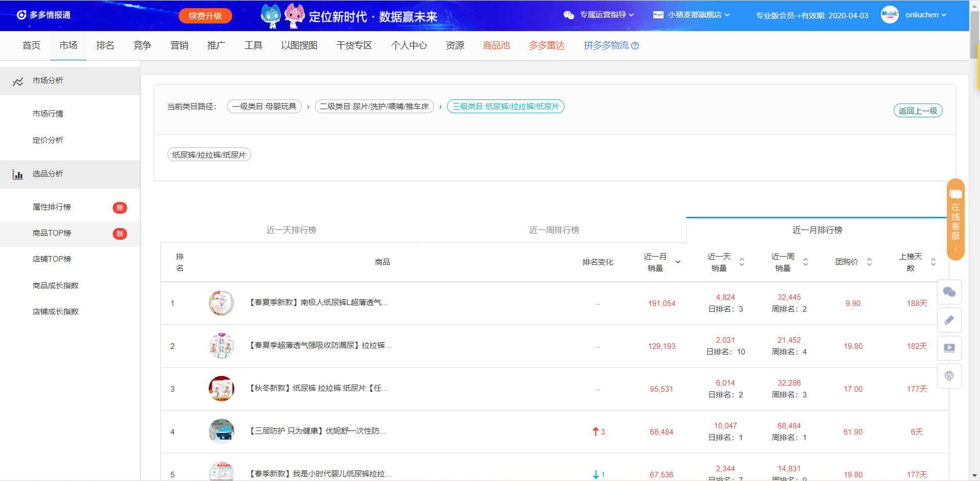The image size is (980, 481).
Task: Open the 排名 nav menu
Action: coord(105,45)
